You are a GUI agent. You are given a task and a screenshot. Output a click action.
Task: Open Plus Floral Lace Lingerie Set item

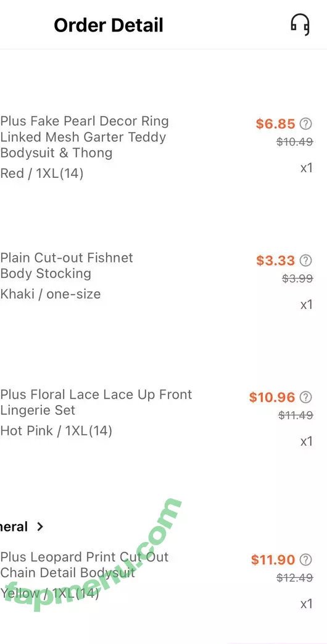pyautogui.click(x=96, y=402)
